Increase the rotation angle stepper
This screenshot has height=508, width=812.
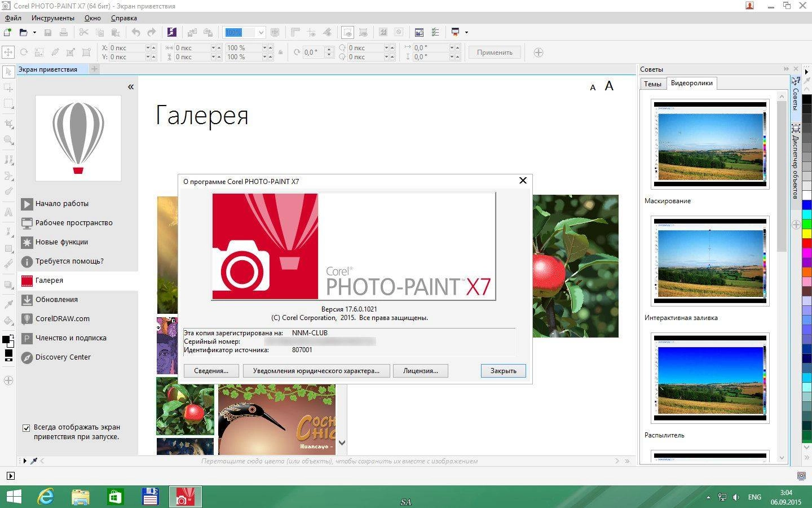point(329,50)
